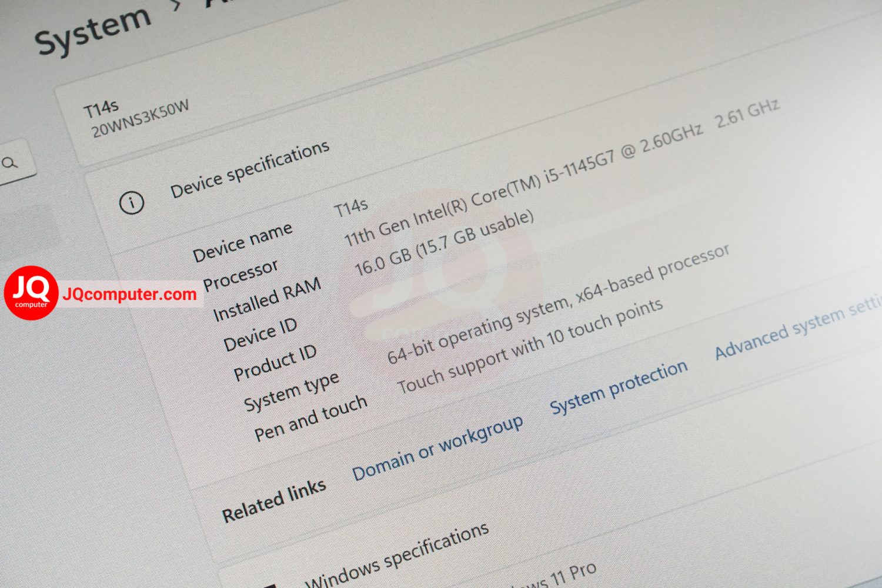The image size is (882, 588).
Task: Go back to System in breadcrumb
Action: [x=93, y=30]
